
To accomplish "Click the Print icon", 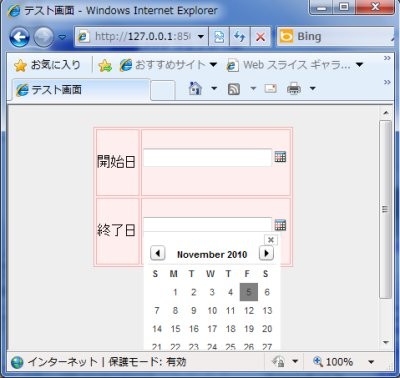I will click(x=294, y=89).
